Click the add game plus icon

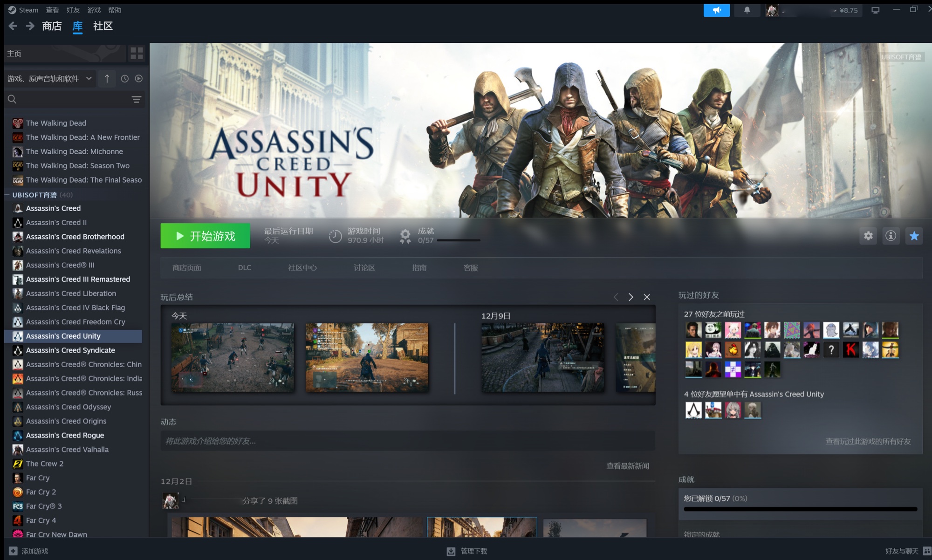tap(13, 551)
